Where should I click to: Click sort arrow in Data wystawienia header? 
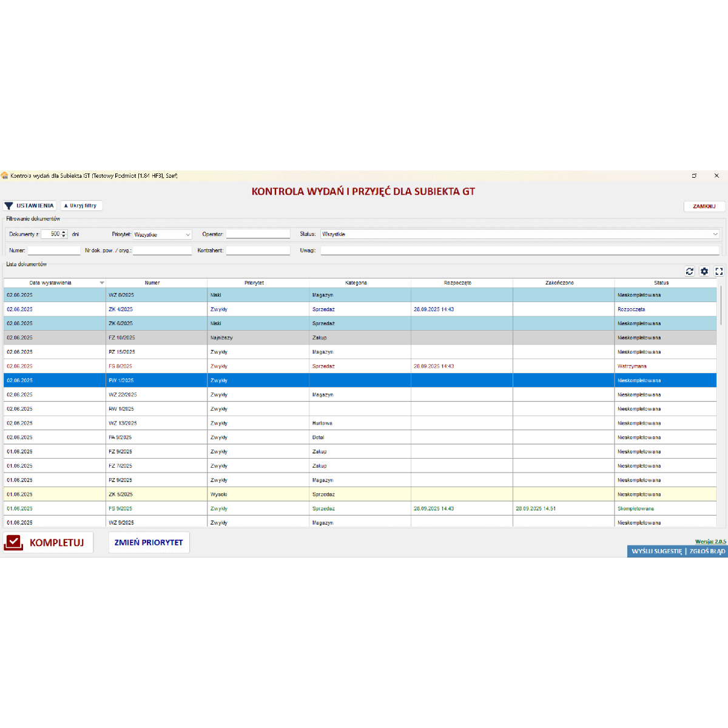pyautogui.click(x=102, y=283)
